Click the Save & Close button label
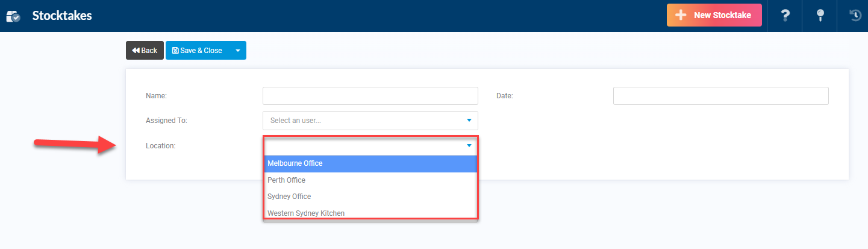 (201, 51)
